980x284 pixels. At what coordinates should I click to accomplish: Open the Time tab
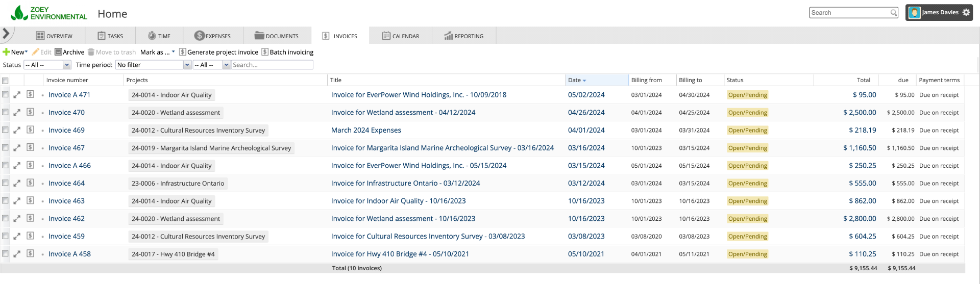tap(159, 36)
